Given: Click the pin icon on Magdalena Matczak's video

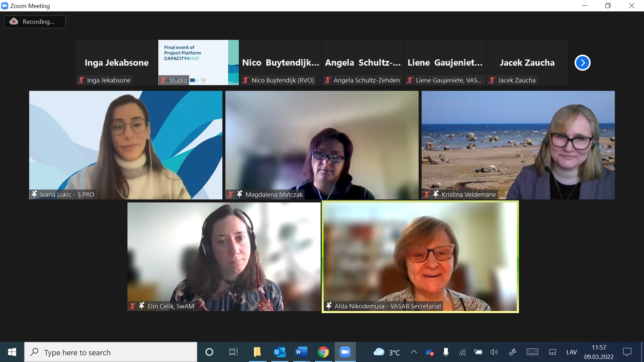Looking at the screenshot, I should (x=239, y=194).
